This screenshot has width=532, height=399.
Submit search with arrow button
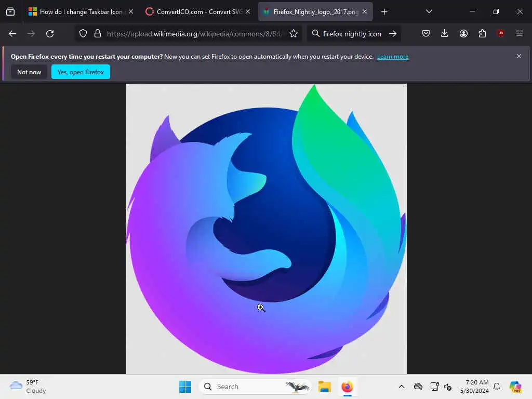pos(393,34)
